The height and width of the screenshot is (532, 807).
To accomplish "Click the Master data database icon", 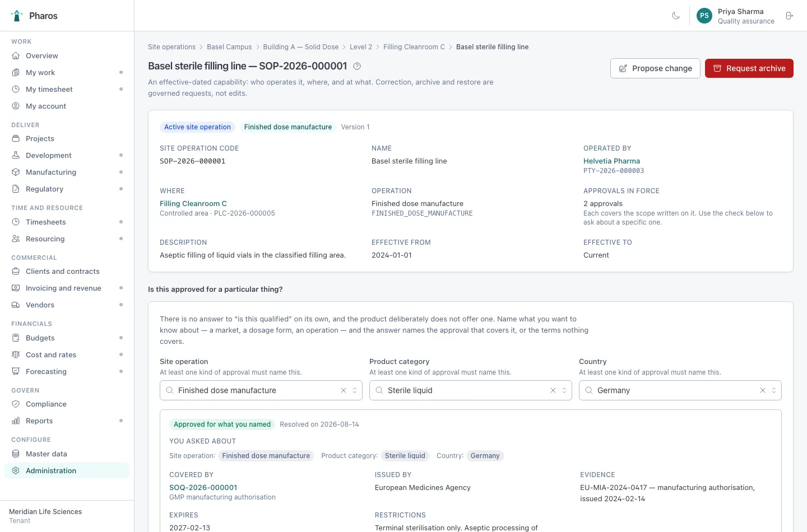I will click(16, 454).
